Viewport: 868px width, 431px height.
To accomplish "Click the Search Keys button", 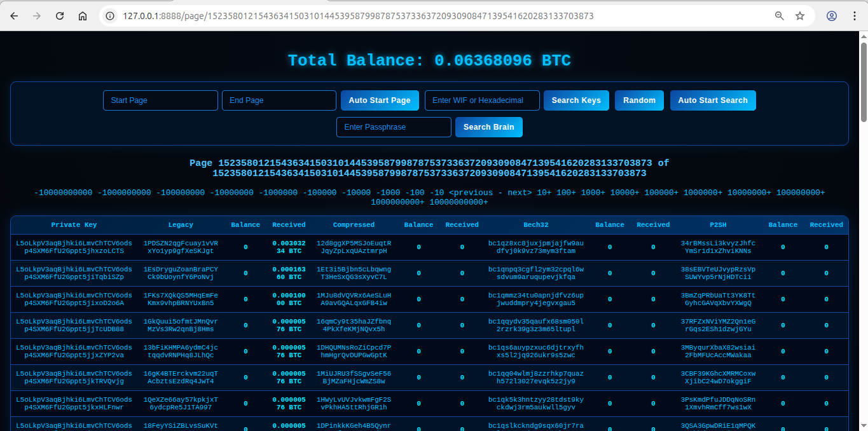I will coord(576,100).
